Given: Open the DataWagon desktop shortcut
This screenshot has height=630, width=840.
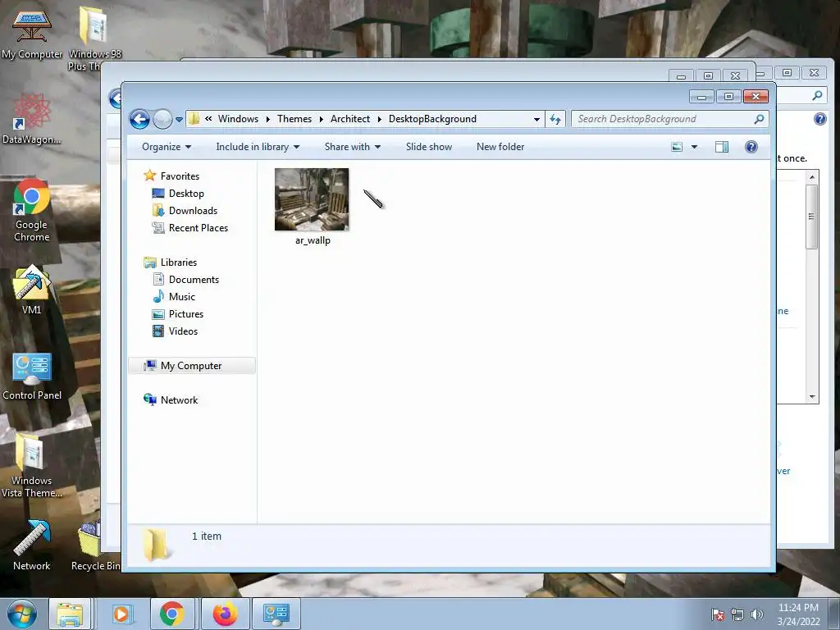Looking at the screenshot, I should (x=32, y=118).
